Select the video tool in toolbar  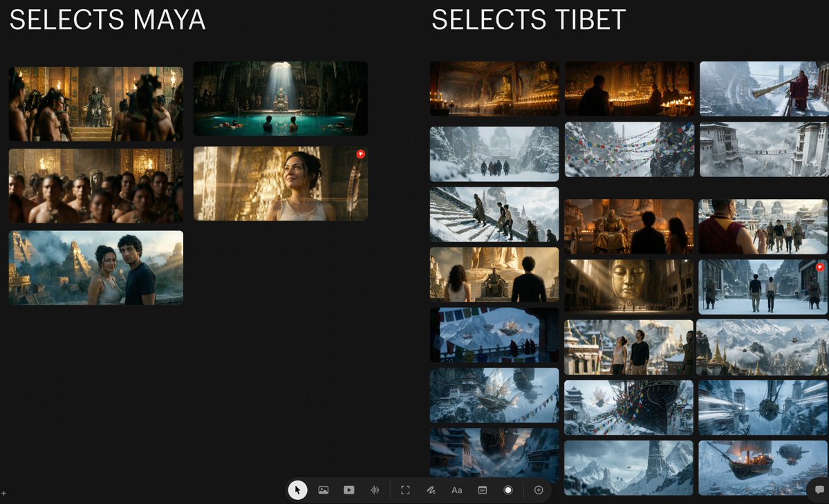349,490
